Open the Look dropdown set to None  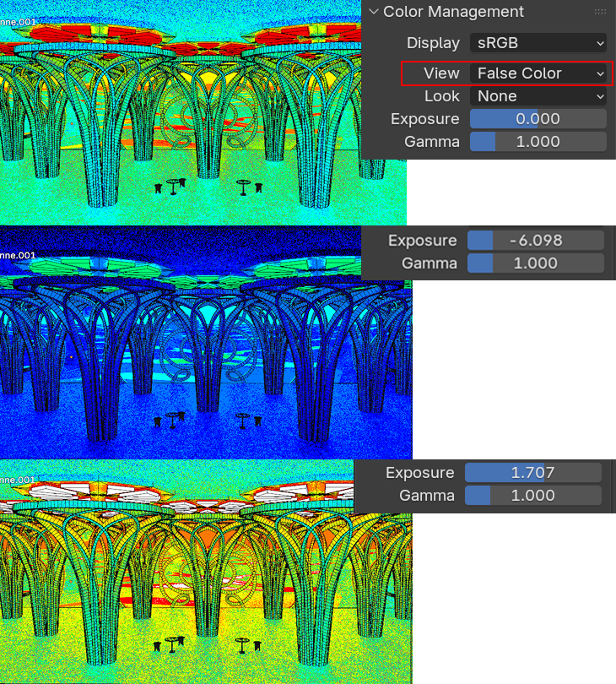[x=538, y=96]
